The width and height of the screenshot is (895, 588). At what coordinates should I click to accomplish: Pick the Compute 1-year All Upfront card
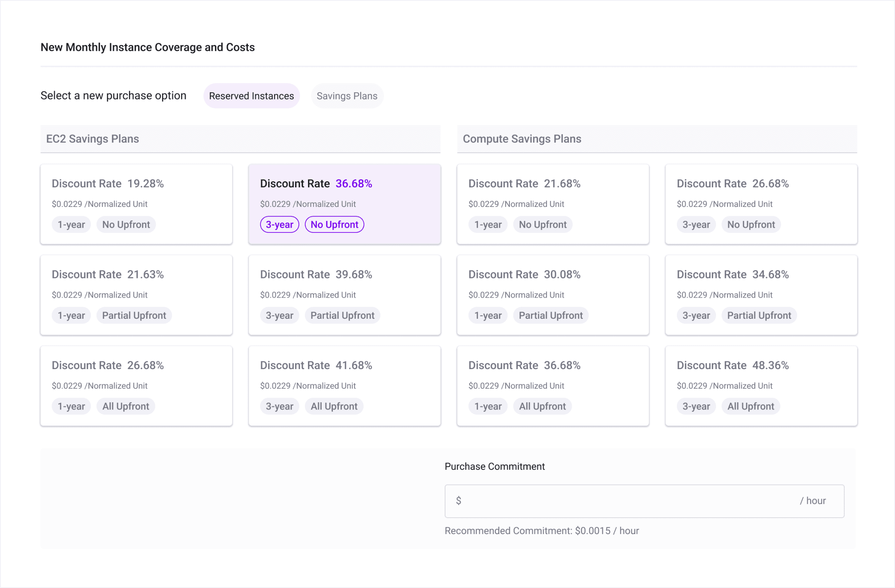[x=553, y=386]
